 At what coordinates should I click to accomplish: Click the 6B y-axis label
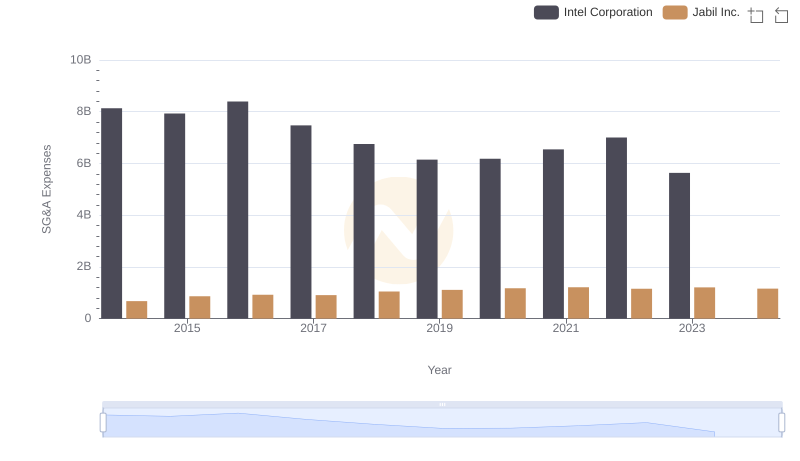coord(84,163)
